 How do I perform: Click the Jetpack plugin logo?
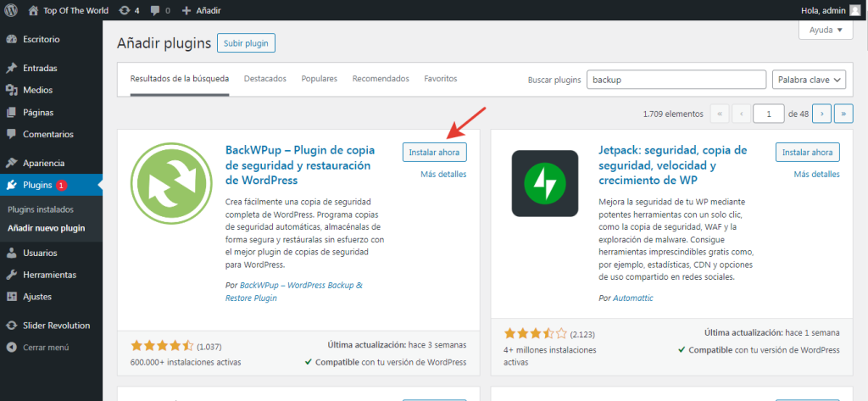click(544, 183)
